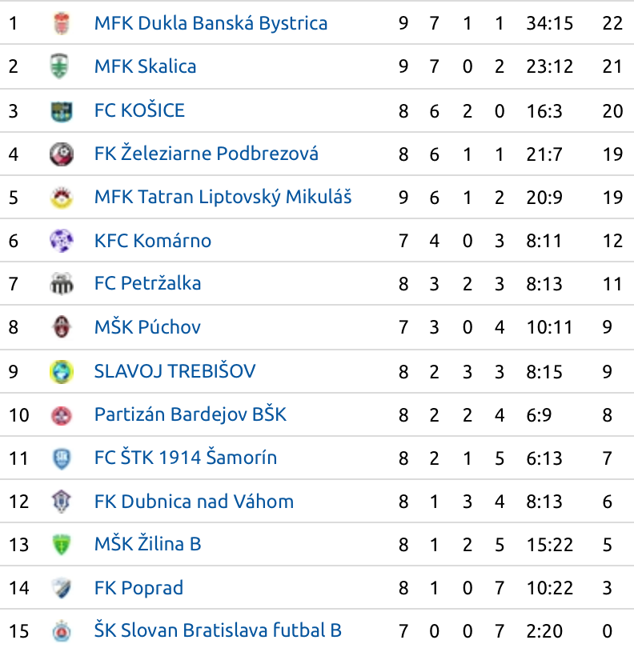634x672 pixels.
Task: Open the FK Poprad team link
Action: pos(138,588)
